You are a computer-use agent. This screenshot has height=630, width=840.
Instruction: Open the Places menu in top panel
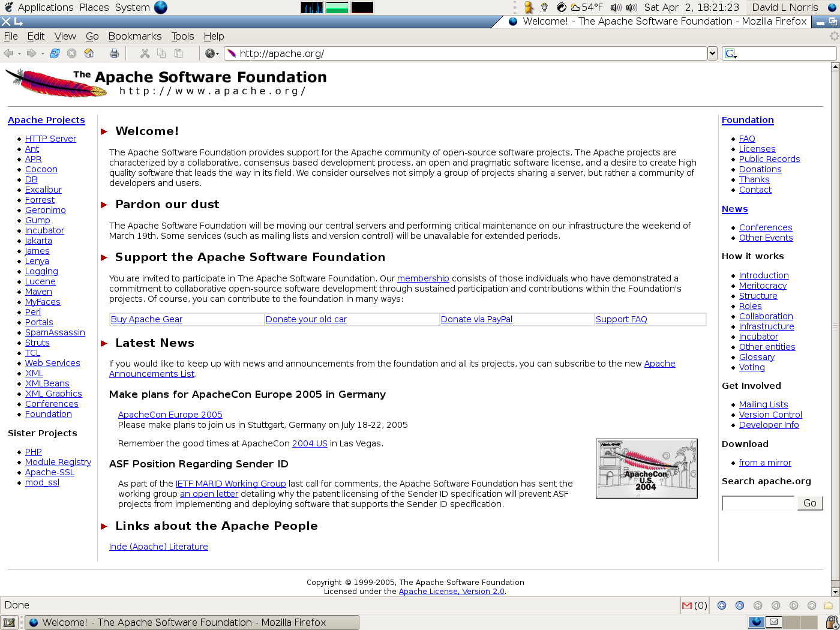pos(94,7)
